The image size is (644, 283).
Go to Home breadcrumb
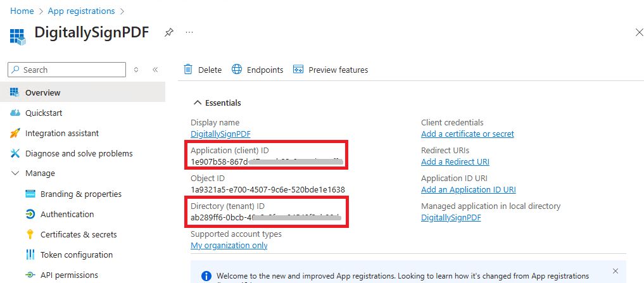(x=22, y=11)
